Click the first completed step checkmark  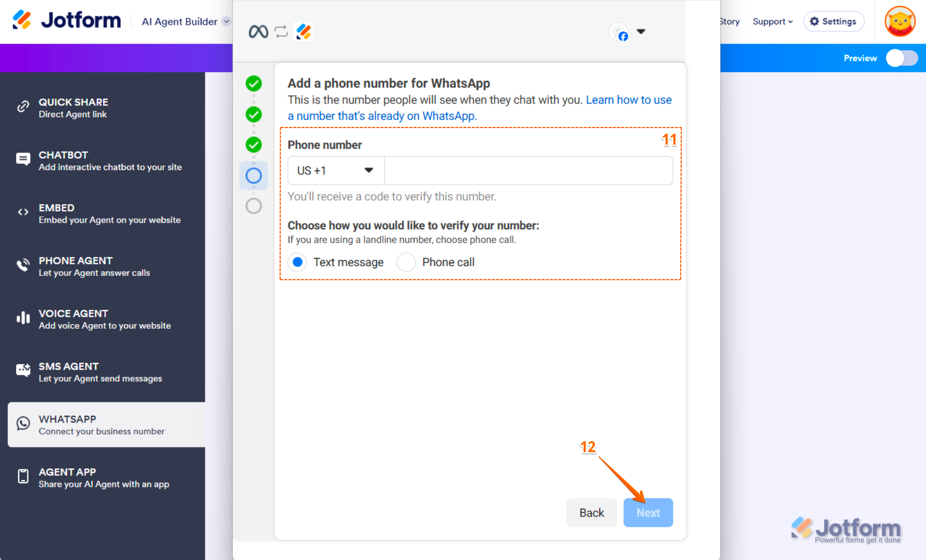[254, 83]
